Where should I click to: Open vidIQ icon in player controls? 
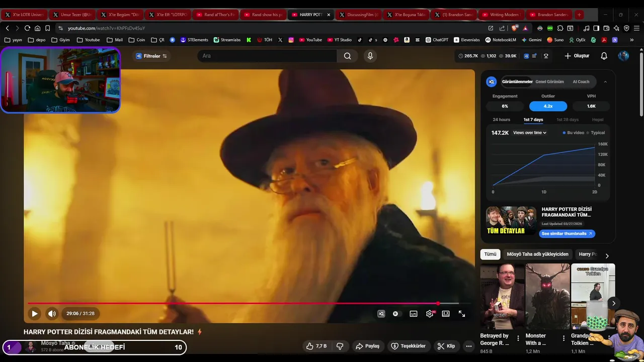[x=381, y=314]
